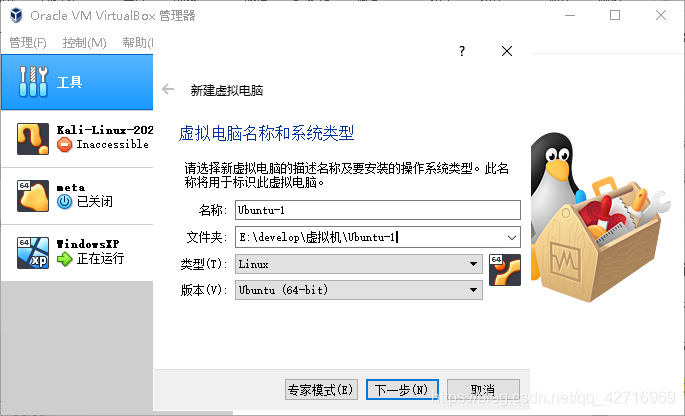
Task: Click the running arrow icon for WindowsXP
Action: point(65,259)
